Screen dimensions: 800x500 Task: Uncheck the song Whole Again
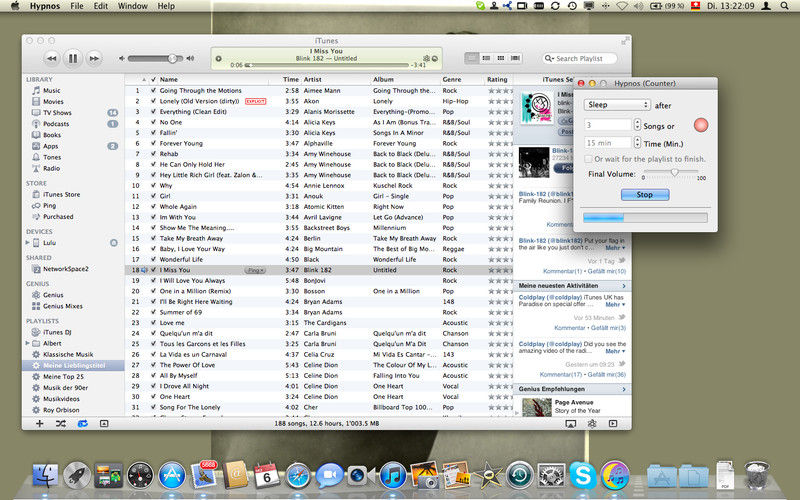click(153, 207)
